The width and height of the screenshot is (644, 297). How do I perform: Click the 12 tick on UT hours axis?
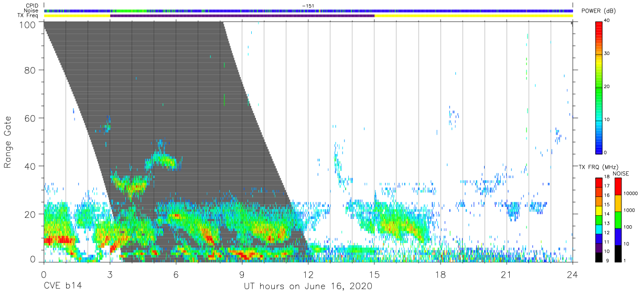(x=308, y=274)
